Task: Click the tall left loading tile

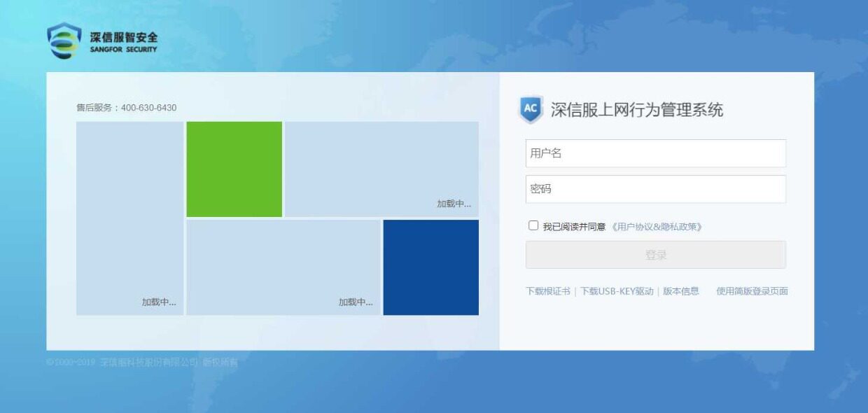Action: pos(129,218)
